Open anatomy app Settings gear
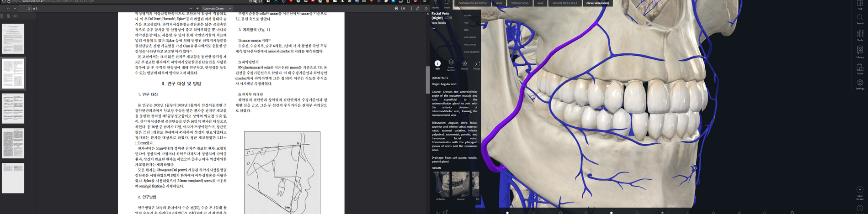 pyautogui.click(x=860, y=84)
